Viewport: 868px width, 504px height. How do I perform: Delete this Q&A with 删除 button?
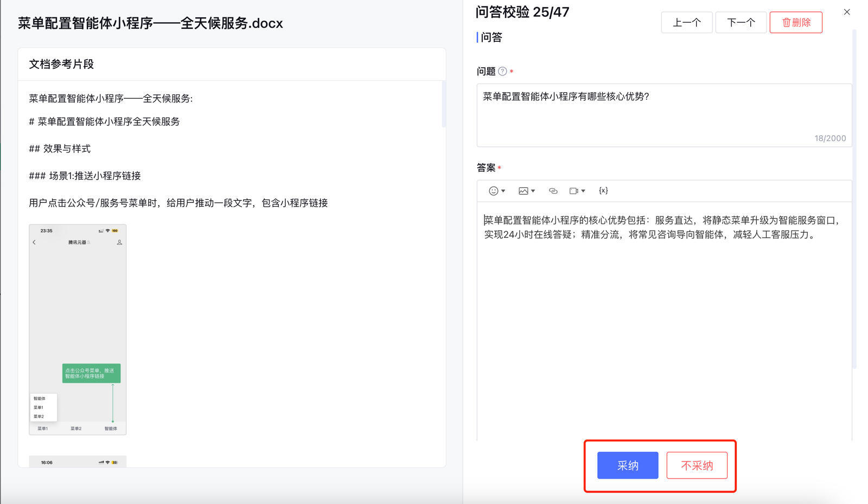click(795, 23)
